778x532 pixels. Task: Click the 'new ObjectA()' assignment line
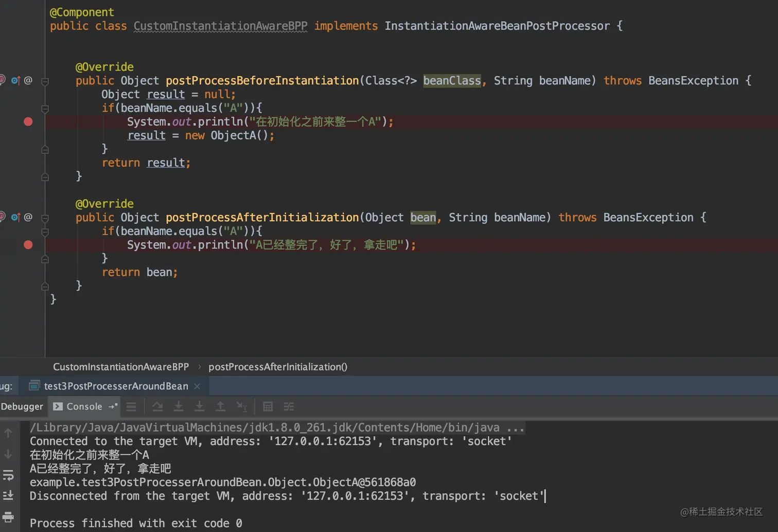click(x=201, y=135)
